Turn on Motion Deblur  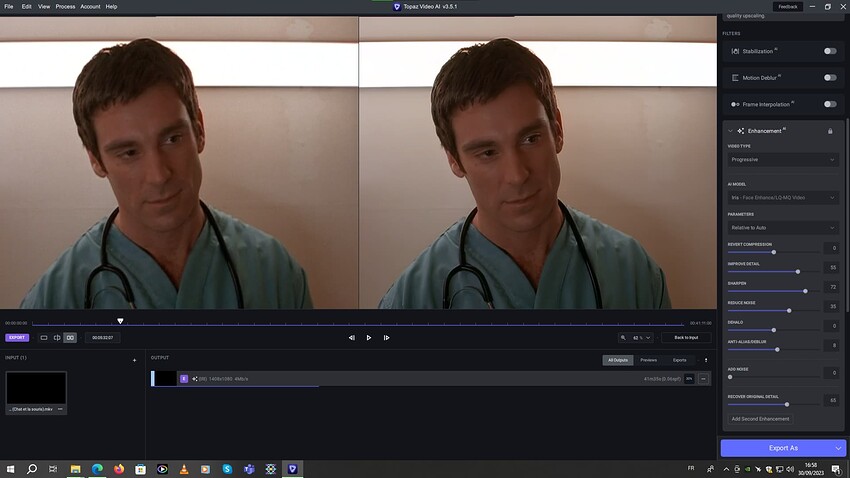click(x=830, y=77)
